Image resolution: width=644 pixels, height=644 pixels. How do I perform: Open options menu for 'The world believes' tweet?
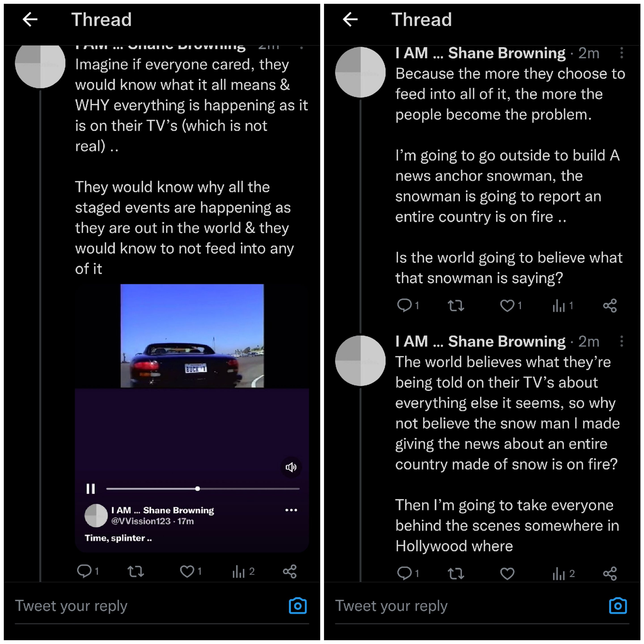point(622,341)
